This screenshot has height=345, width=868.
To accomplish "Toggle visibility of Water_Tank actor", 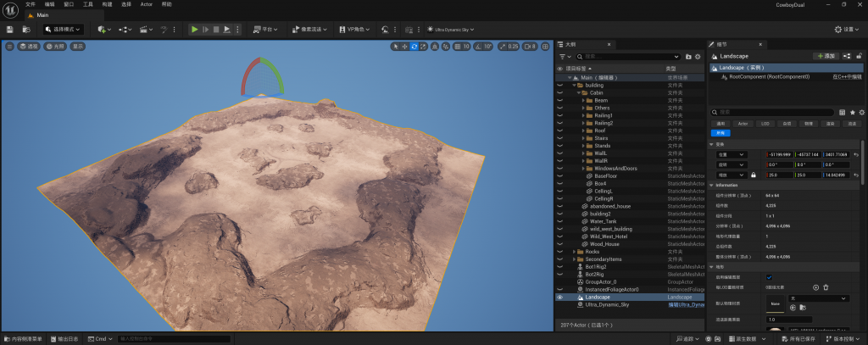I will tap(559, 221).
